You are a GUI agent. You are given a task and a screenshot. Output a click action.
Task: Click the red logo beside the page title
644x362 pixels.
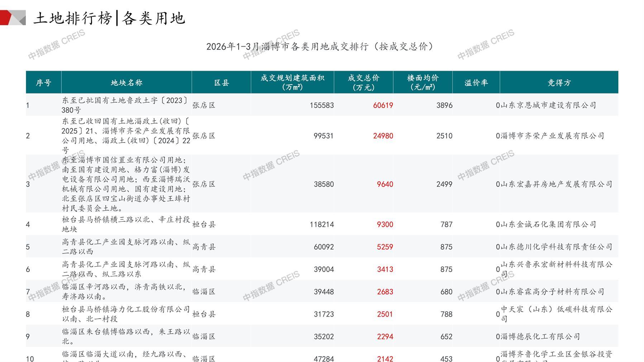point(13,18)
